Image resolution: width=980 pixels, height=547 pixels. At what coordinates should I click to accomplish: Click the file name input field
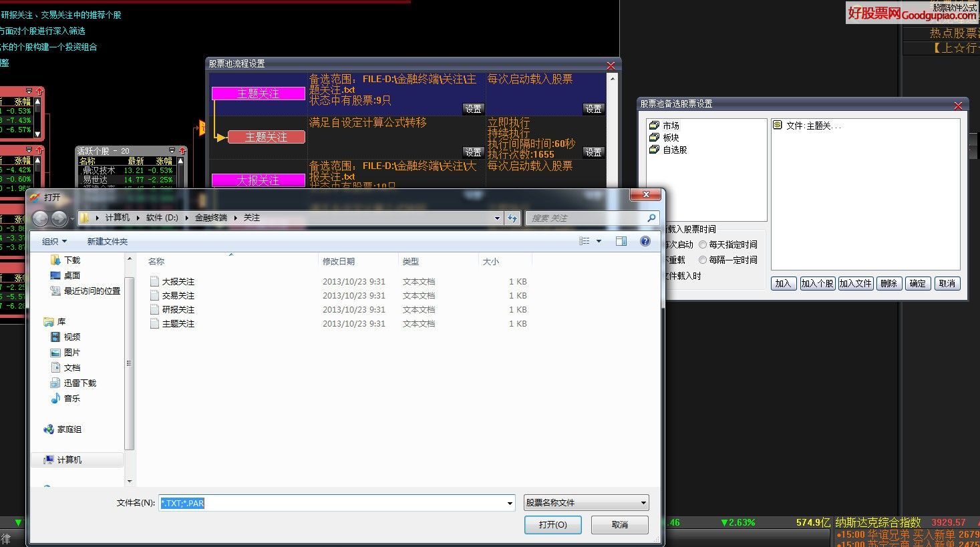click(x=332, y=503)
